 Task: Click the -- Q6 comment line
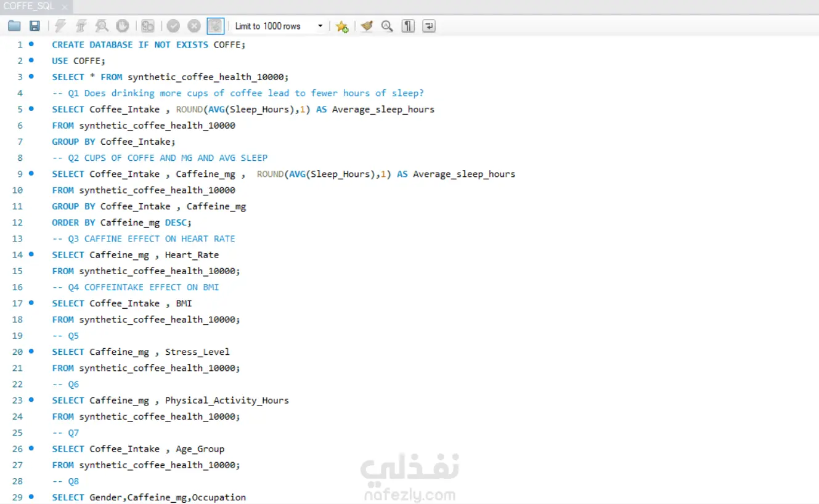coord(65,384)
